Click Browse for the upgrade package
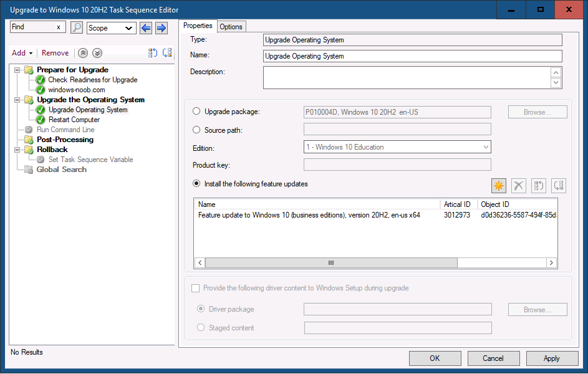 point(537,112)
